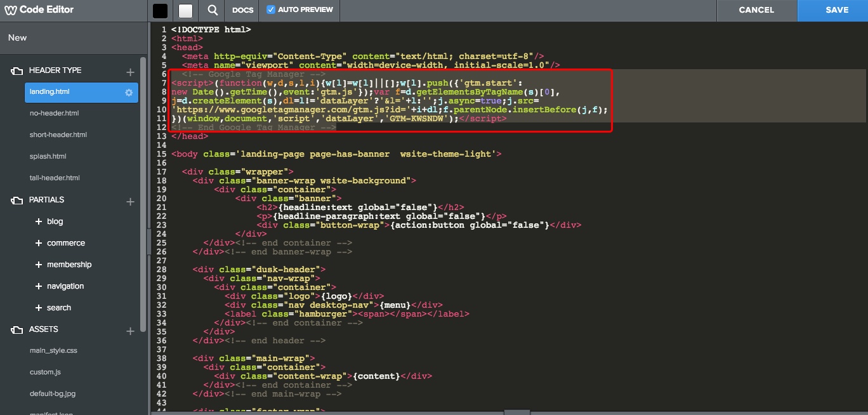Open main_style.css asset
Image resolution: width=868 pixels, height=415 pixels.
click(x=53, y=351)
